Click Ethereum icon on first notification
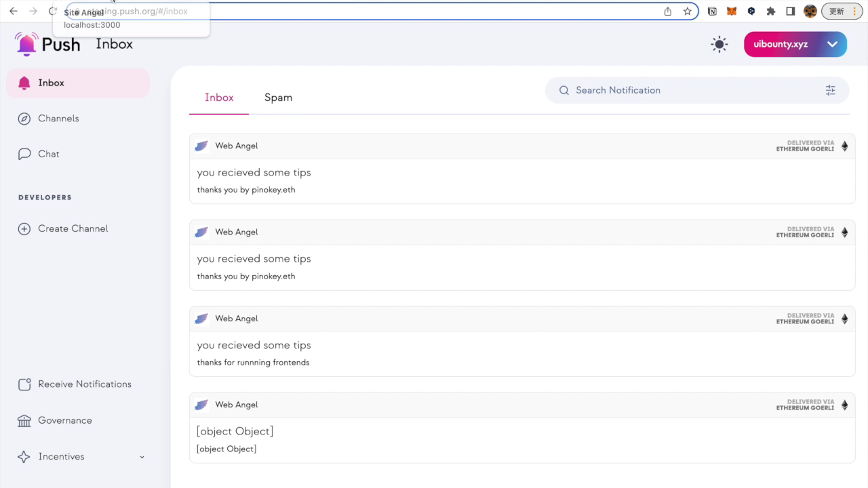 (x=844, y=146)
